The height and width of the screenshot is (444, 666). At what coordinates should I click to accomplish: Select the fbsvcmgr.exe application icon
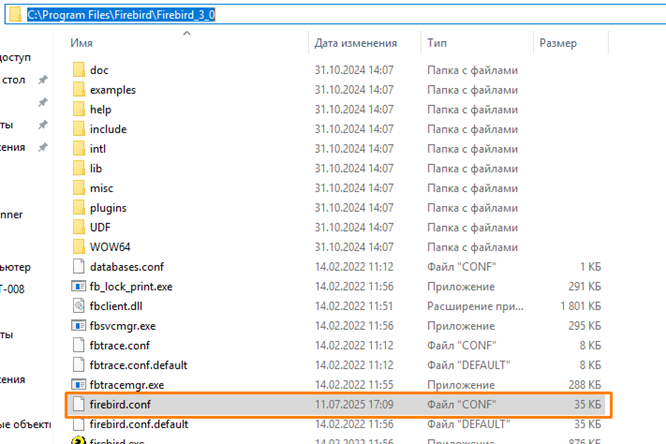click(79, 325)
